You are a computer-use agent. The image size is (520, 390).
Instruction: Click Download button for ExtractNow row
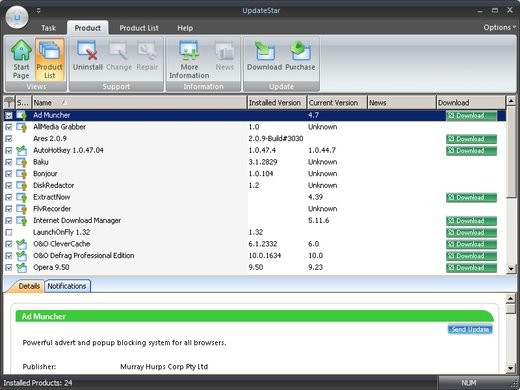coord(471,197)
